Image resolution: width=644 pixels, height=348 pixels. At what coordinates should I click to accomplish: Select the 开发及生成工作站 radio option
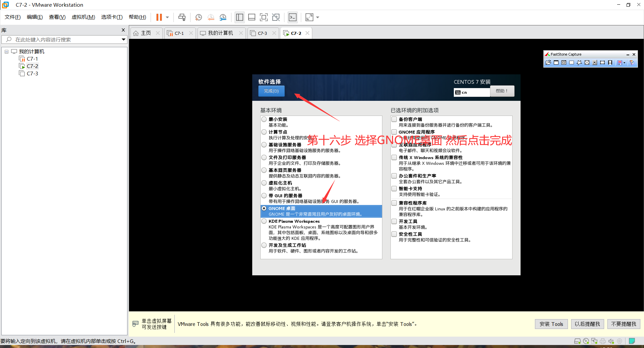click(x=264, y=245)
